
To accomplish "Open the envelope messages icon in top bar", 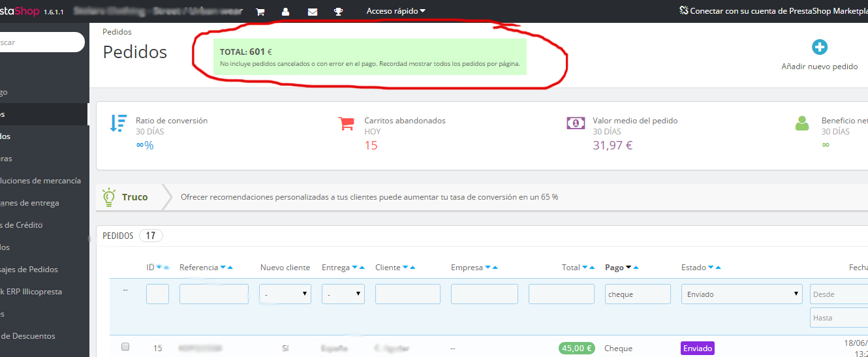I will [x=313, y=12].
